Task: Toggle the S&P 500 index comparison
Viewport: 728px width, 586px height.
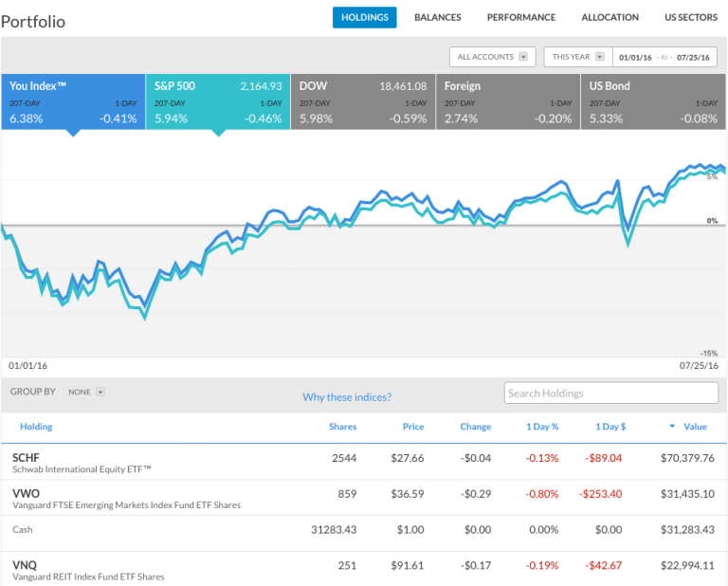Action: (x=218, y=101)
